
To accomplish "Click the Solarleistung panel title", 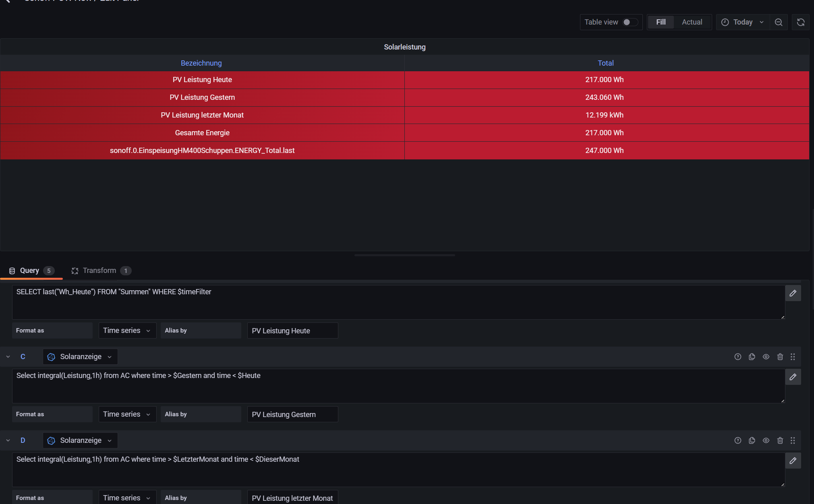I will (x=404, y=47).
